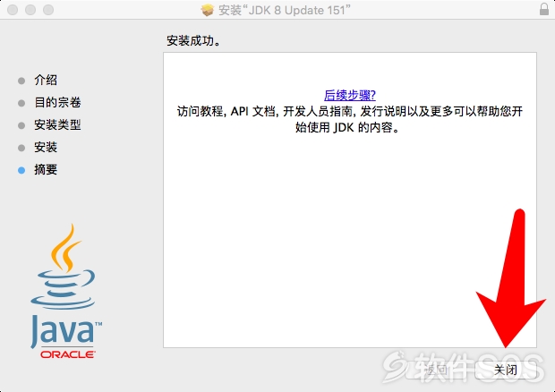Image resolution: width=555 pixels, height=392 pixels.
Task: Click the window title 安装“JDK 8 Update 151”
Action: [285, 10]
